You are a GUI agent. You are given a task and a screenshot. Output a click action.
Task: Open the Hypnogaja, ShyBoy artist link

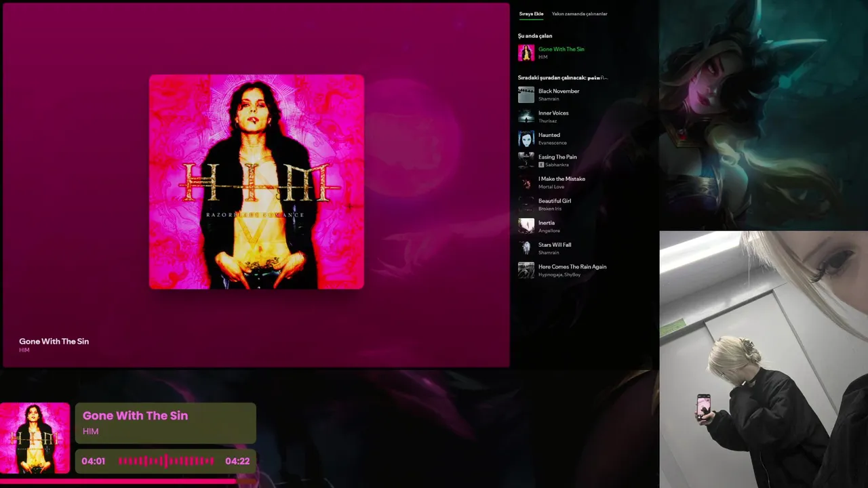click(559, 274)
